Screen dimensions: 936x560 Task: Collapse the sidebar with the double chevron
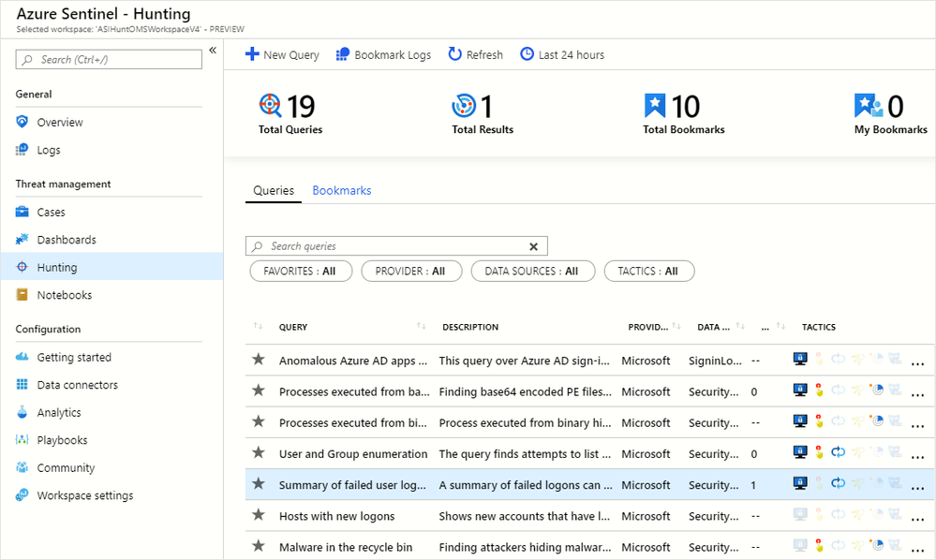[x=213, y=51]
